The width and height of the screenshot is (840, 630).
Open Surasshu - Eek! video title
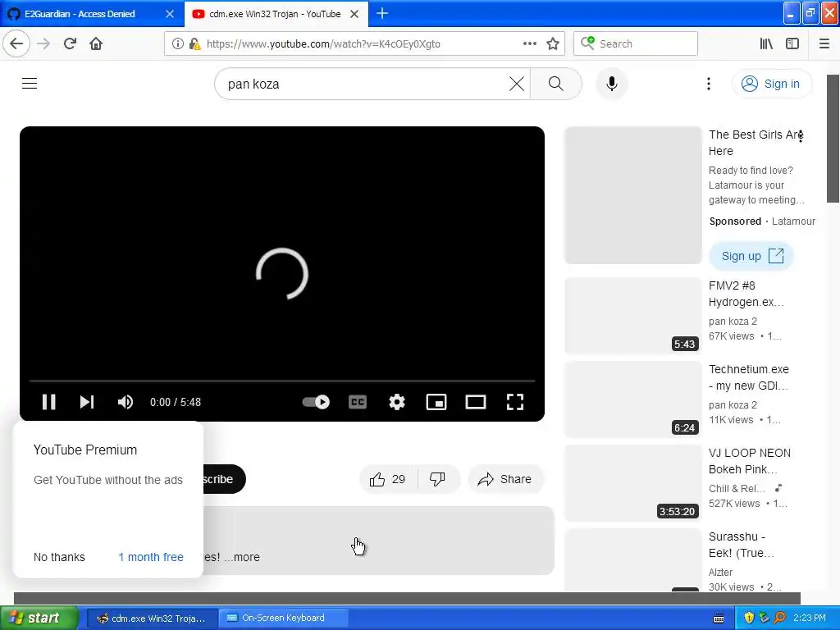click(x=742, y=545)
